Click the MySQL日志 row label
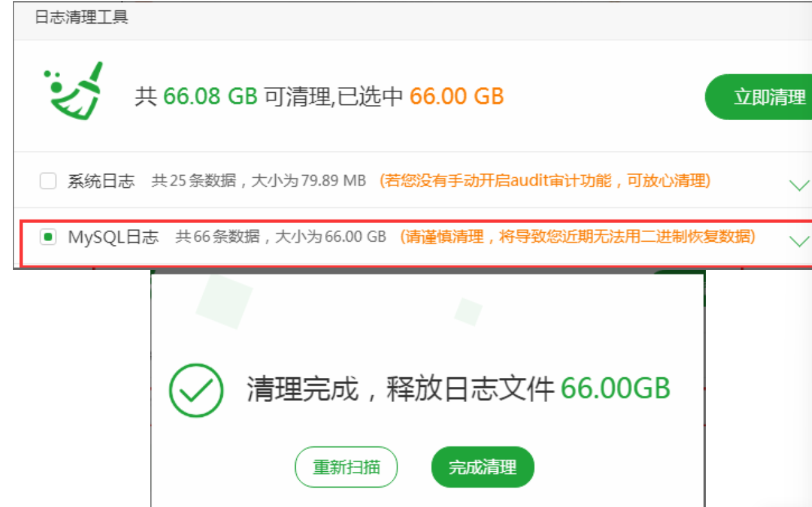 point(113,237)
